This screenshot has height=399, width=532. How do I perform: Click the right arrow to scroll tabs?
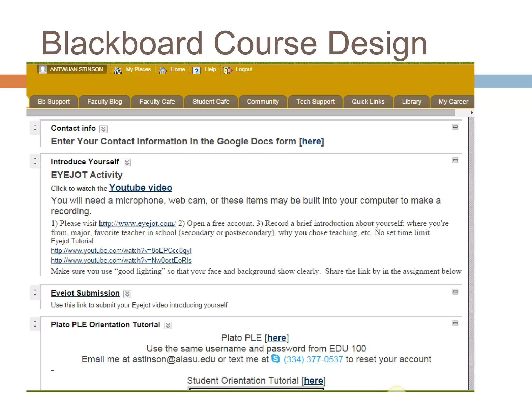pyautogui.click(x=471, y=113)
